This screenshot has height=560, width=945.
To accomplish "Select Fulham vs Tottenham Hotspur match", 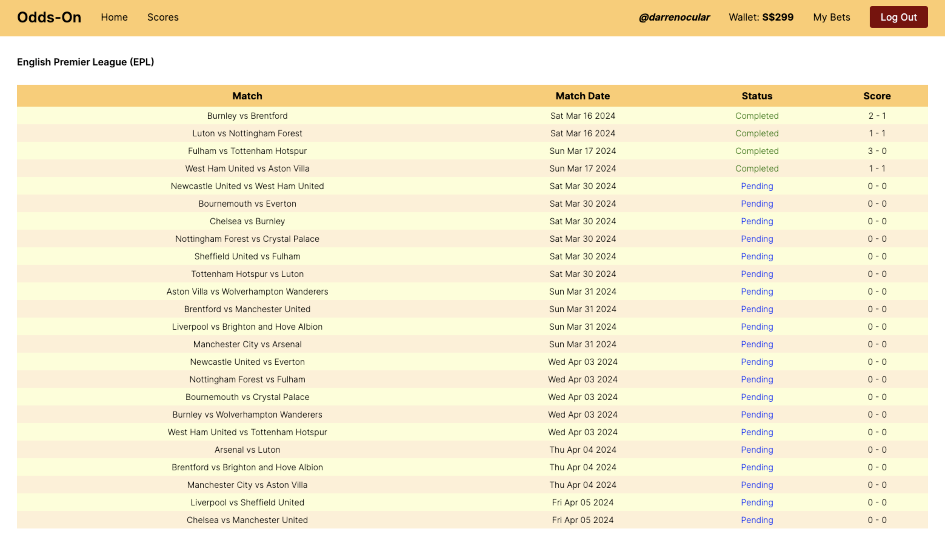I will pyautogui.click(x=247, y=151).
